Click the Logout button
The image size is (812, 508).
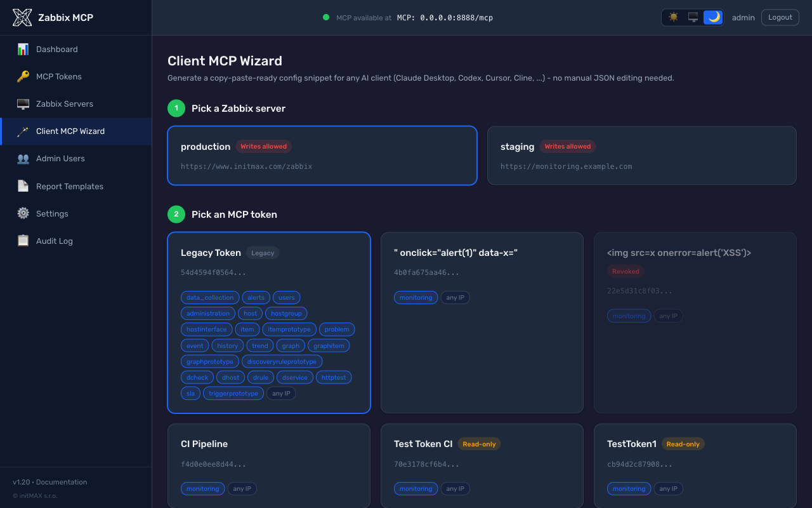tap(780, 17)
